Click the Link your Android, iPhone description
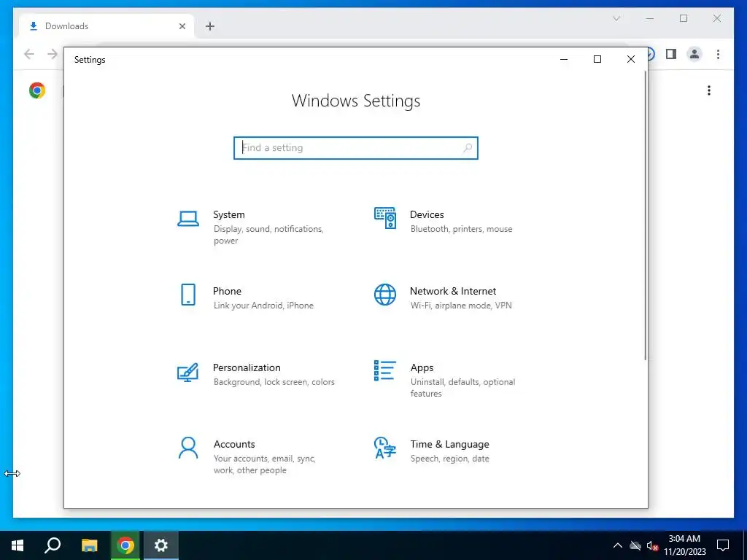This screenshot has width=747, height=560. [263, 306]
